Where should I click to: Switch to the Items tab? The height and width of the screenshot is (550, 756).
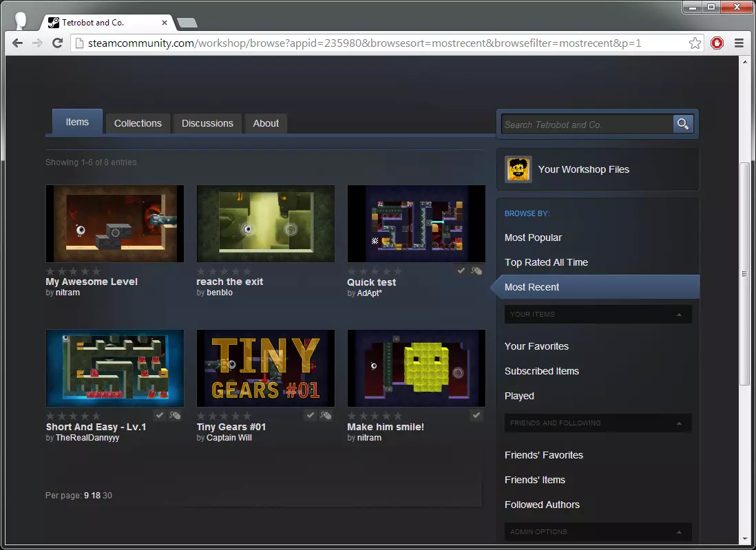pyautogui.click(x=77, y=122)
